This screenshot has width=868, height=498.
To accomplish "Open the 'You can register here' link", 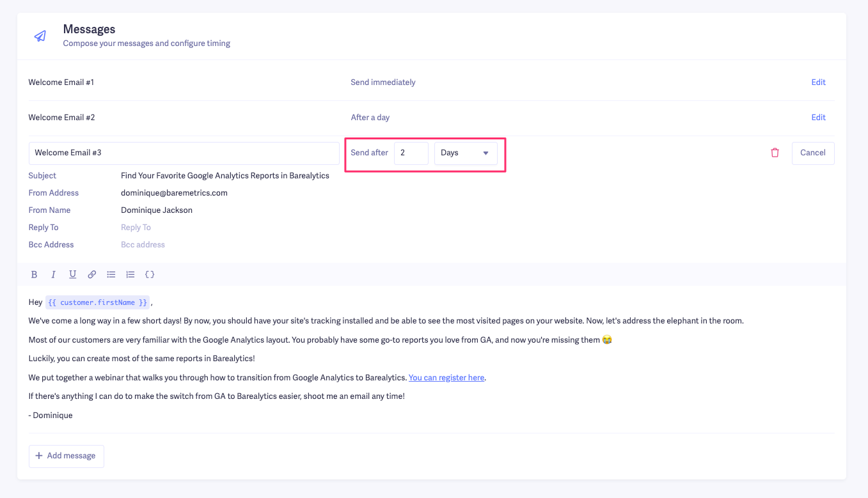I will tap(446, 378).
